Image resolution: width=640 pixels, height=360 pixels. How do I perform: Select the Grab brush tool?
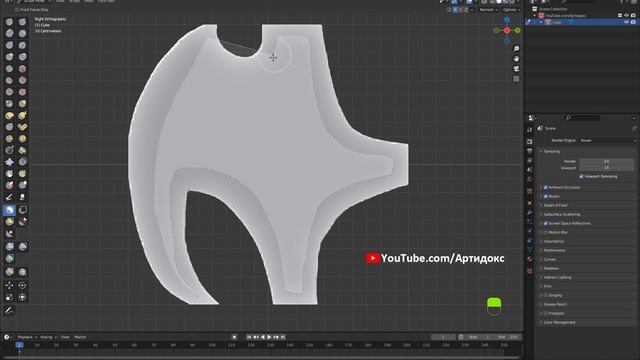[x=22, y=104]
